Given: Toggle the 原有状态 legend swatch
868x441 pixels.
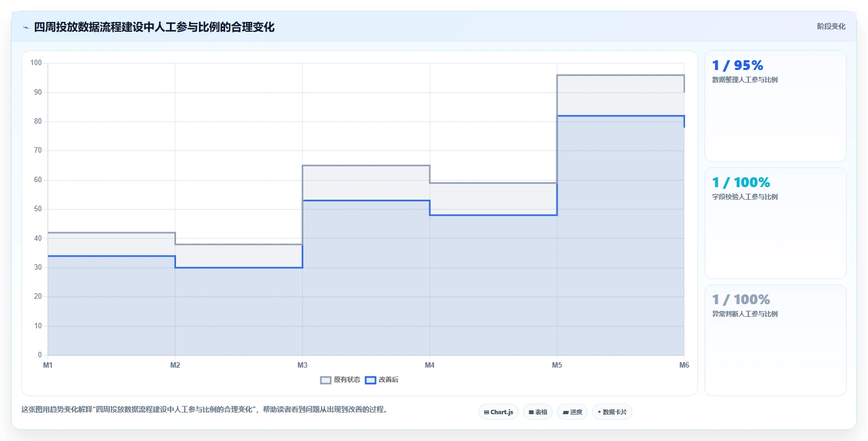Looking at the screenshot, I should coord(326,380).
